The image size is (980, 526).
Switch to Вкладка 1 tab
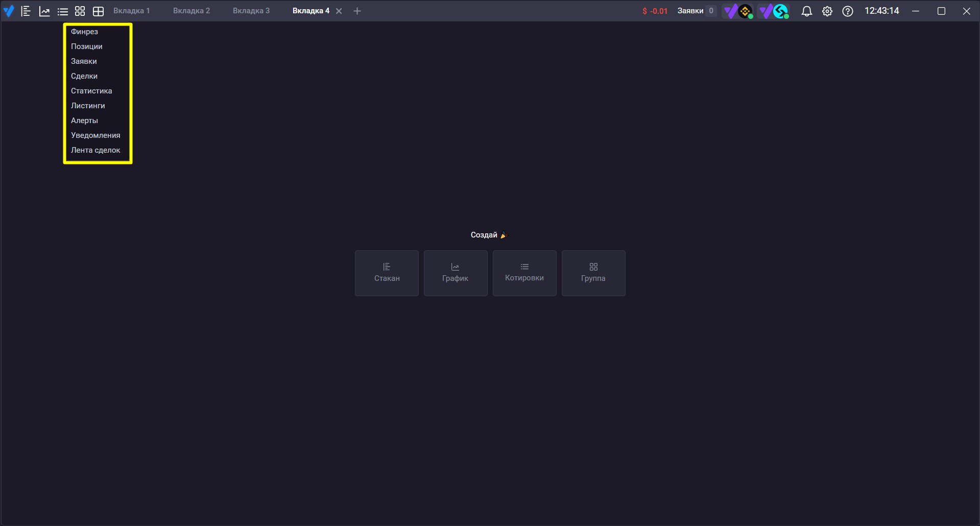tap(132, 11)
